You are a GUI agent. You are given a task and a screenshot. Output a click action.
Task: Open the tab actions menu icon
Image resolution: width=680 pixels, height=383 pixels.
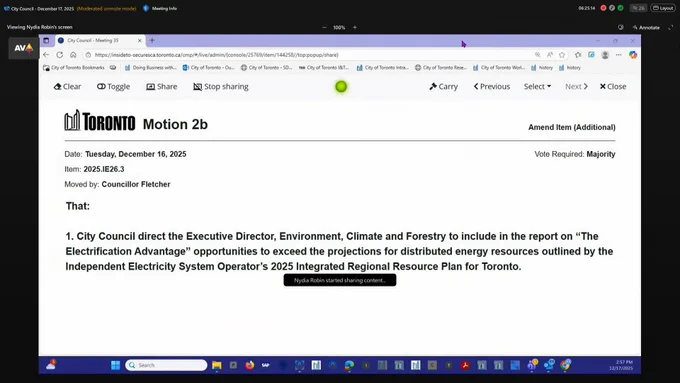coord(46,40)
